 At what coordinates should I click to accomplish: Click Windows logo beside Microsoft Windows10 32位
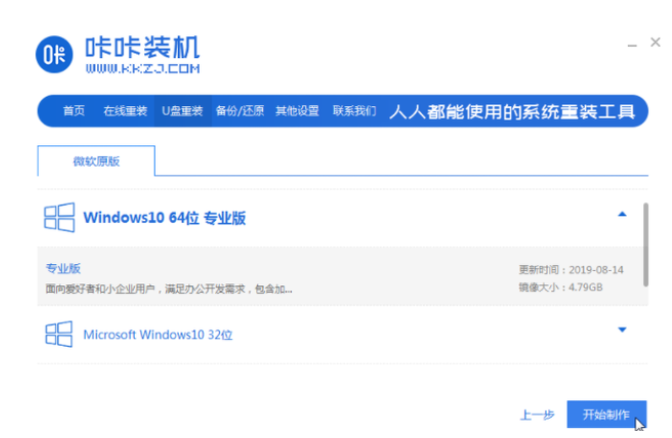pos(58,332)
